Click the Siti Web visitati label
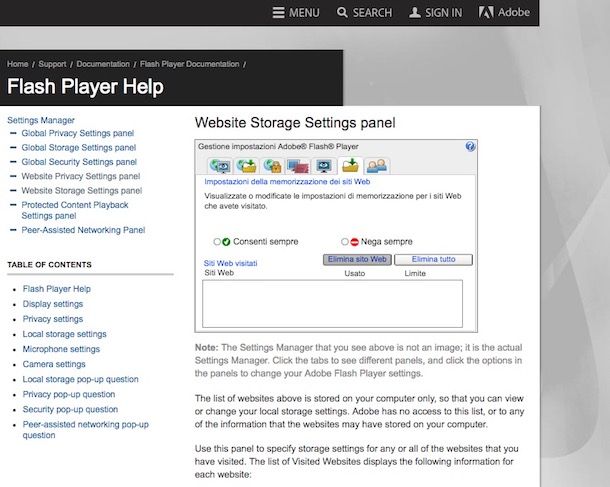 230,263
